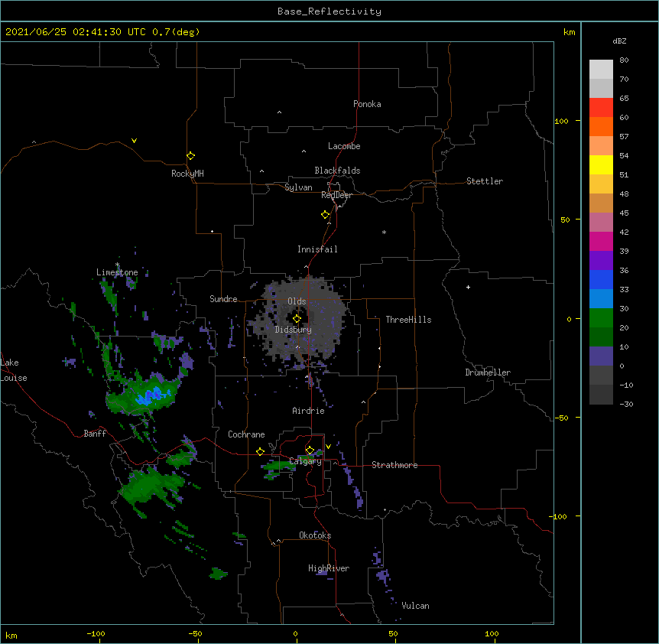Click the yellow 54 dBZ legend color
The height and width of the screenshot is (644, 659).
(601, 164)
